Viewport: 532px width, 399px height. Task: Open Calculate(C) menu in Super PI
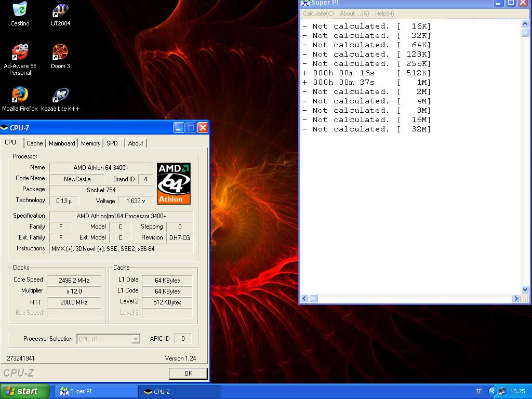point(318,14)
